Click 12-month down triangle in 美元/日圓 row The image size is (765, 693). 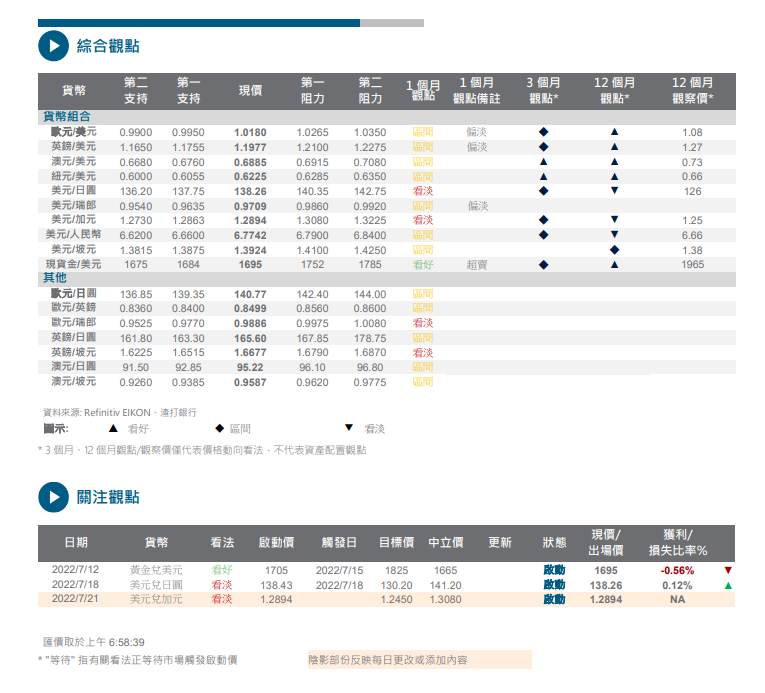tap(614, 190)
